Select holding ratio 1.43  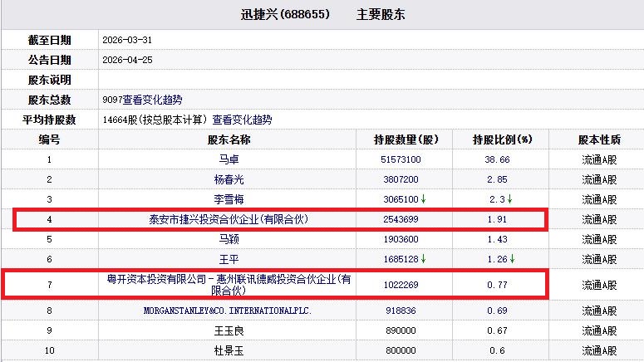[497, 239]
